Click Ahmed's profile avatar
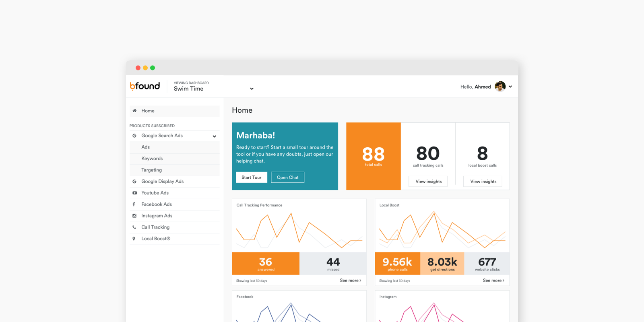Screen dimensions: 644x322 click(x=500, y=87)
